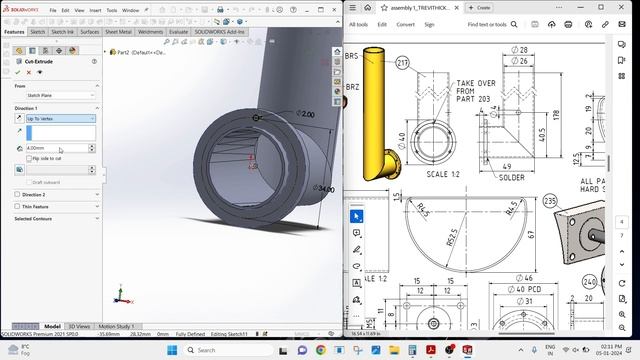This screenshot has width=640, height=360.
Task: Star the assembly 1_TREVITHICK document tab
Action: 384,8
